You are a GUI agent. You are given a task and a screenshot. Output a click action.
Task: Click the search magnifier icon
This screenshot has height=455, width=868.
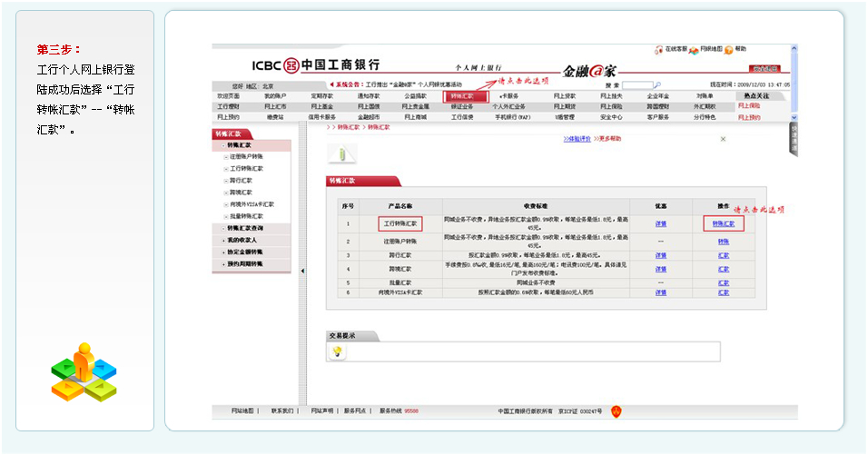(657, 84)
